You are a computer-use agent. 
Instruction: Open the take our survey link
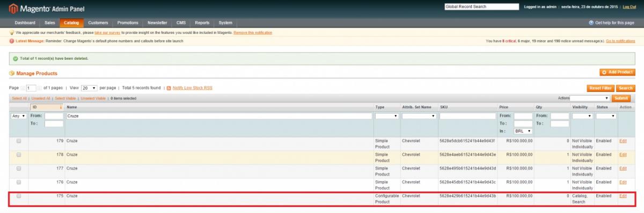(x=107, y=32)
